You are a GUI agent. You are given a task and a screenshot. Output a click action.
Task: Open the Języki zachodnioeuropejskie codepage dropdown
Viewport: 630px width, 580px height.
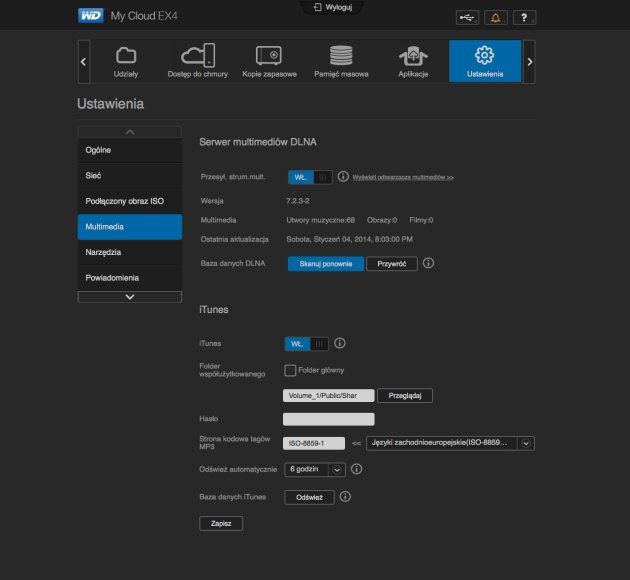pyautogui.click(x=450, y=443)
